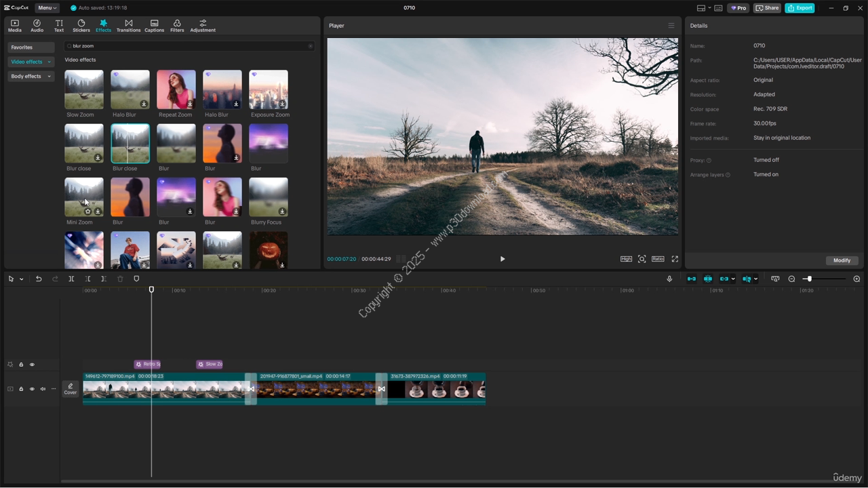Change the preview quality High setting
This screenshot has width=868, height=488.
pos(626,259)
